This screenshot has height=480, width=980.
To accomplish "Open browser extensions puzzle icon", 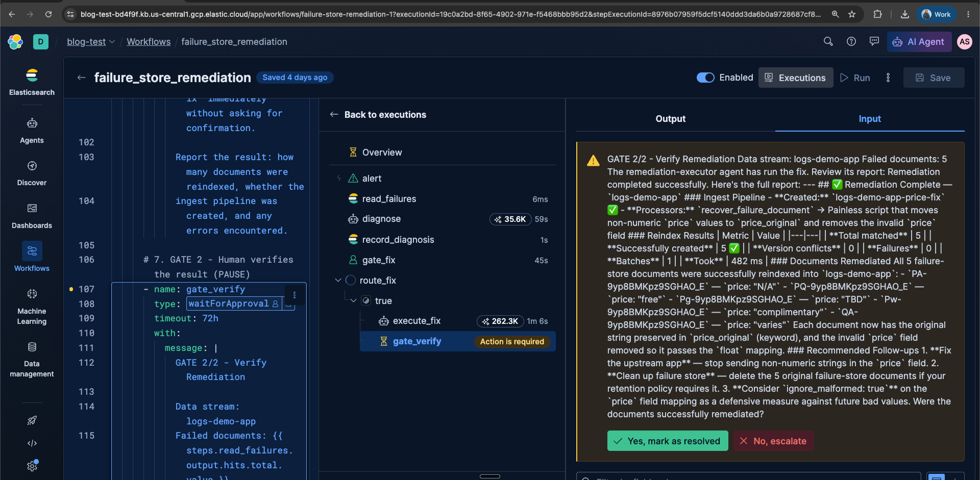I will pyautogui.click(x=877, y=14).
